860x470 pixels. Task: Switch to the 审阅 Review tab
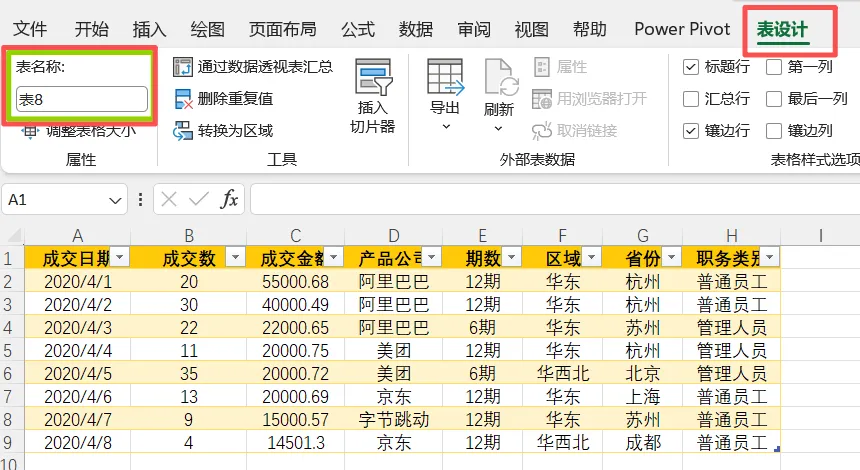tap(474, 29)
